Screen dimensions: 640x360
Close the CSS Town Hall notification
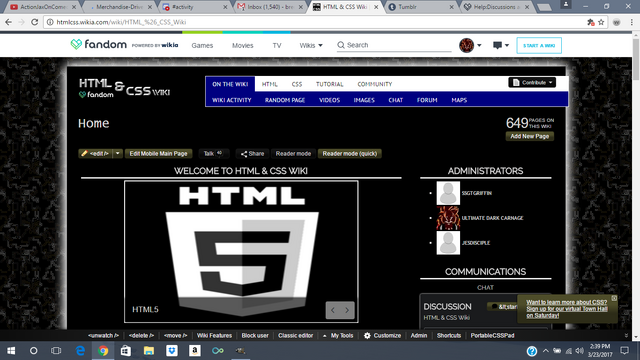pyautogui.click(x=614, y=298)
